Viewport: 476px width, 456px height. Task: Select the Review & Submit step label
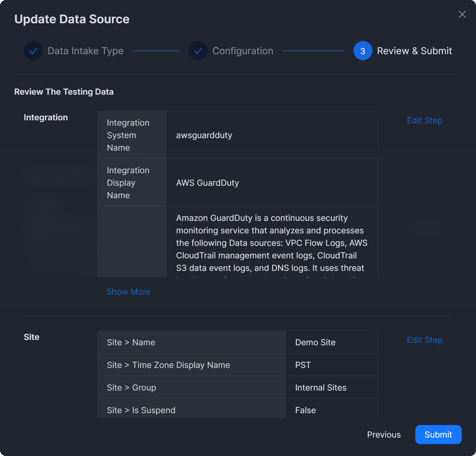tap(414, 51)
